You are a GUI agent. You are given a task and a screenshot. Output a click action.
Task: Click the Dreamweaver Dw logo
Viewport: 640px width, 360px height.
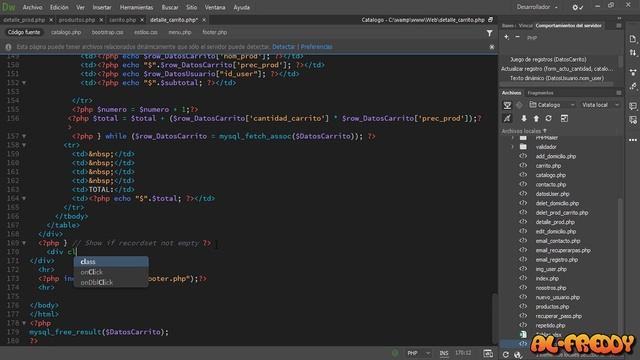[x=9, y=7]
